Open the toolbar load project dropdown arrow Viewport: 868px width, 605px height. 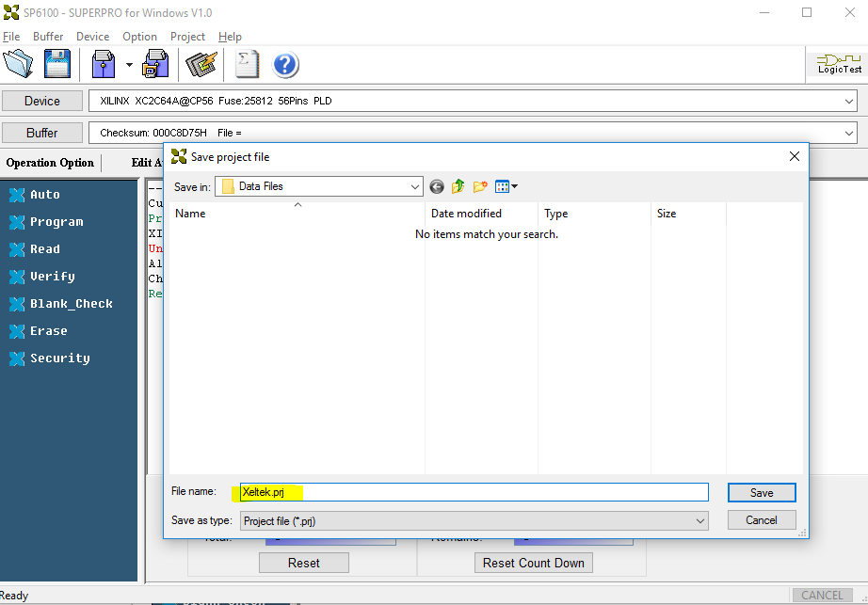point(129,65)
